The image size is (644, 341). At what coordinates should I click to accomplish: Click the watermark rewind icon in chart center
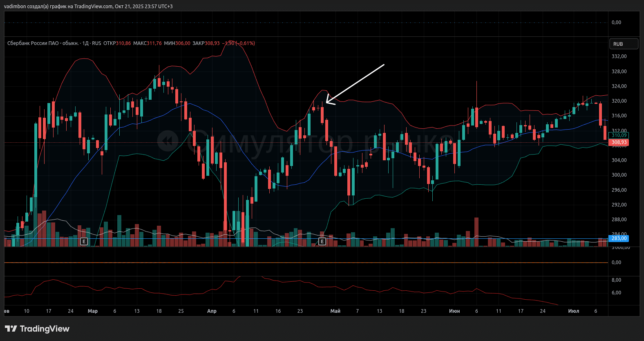click(x=168, y=141)
